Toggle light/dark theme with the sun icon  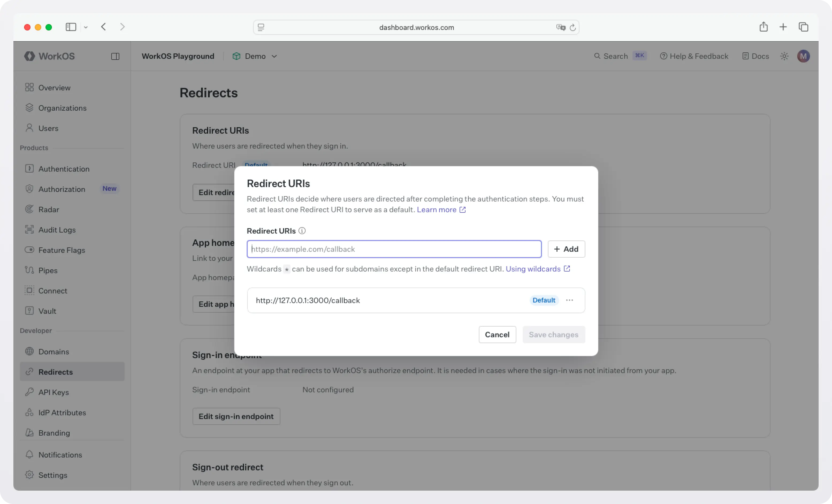[784, 56]
